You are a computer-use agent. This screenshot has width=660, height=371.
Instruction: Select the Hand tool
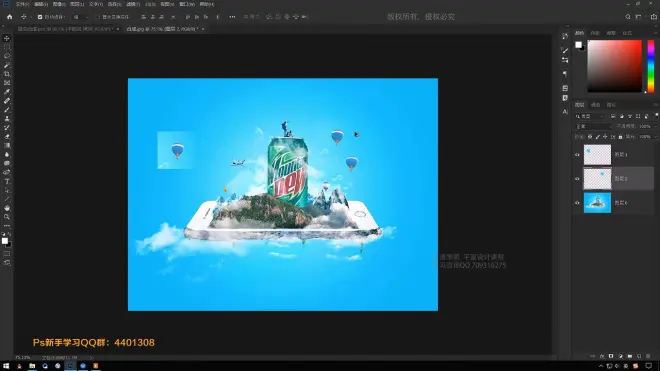7,208
